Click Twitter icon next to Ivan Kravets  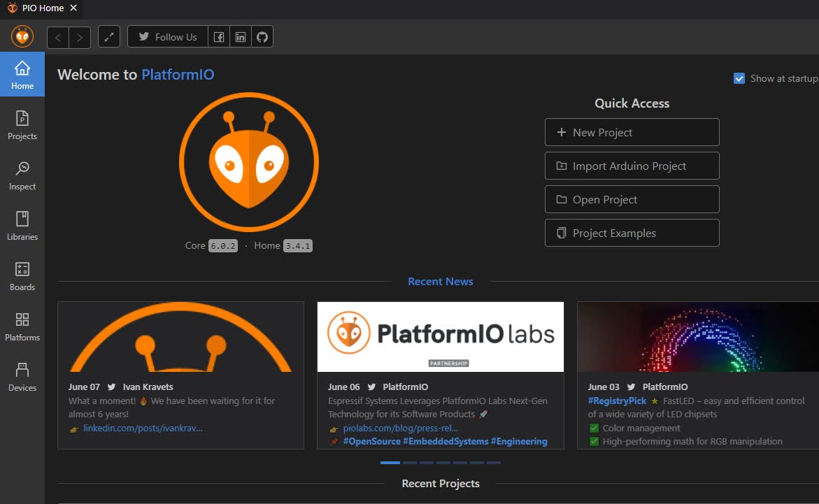pos(111,387)
